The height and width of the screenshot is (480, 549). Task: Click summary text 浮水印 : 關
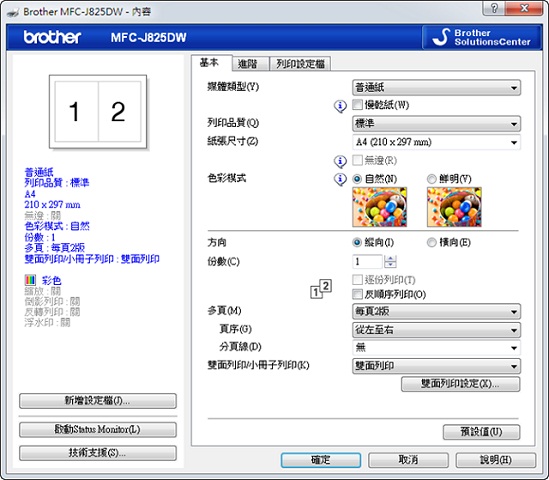click(x=47, y=322)
